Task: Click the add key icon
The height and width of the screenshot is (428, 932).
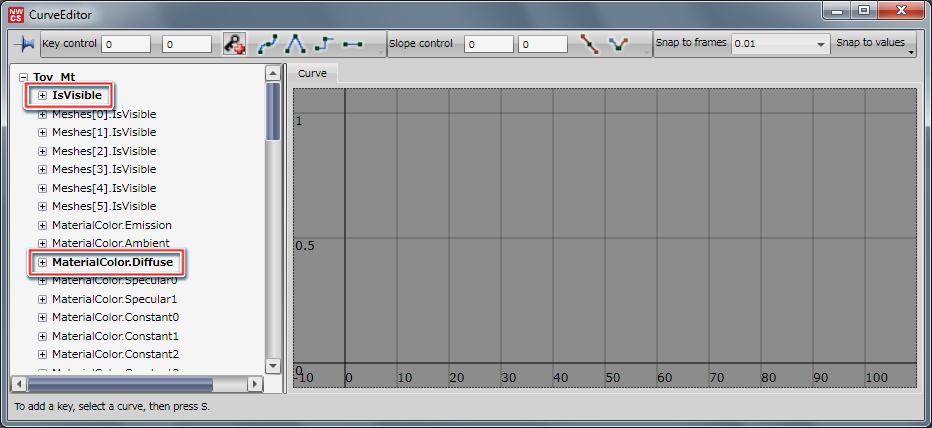Action: tap(234, 45)
